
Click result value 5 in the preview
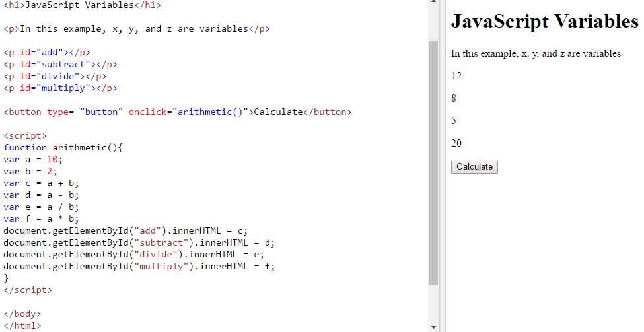[454, 121]
